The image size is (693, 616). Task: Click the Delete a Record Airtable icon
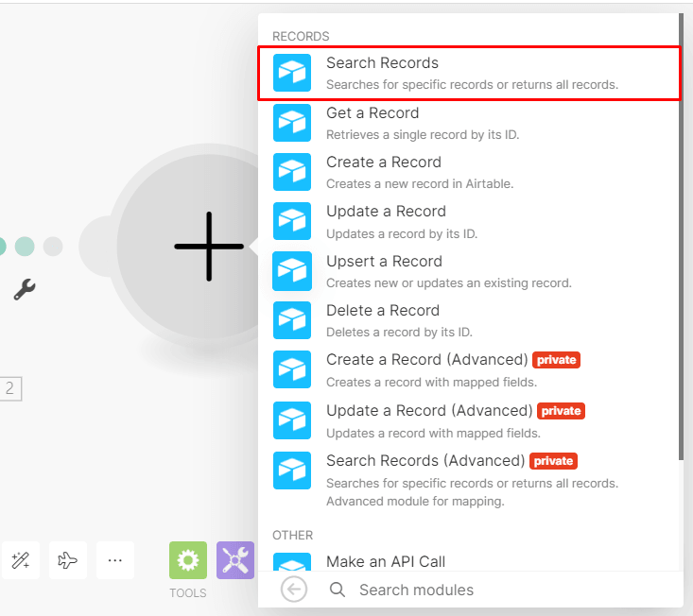click(x=292, y=320)
